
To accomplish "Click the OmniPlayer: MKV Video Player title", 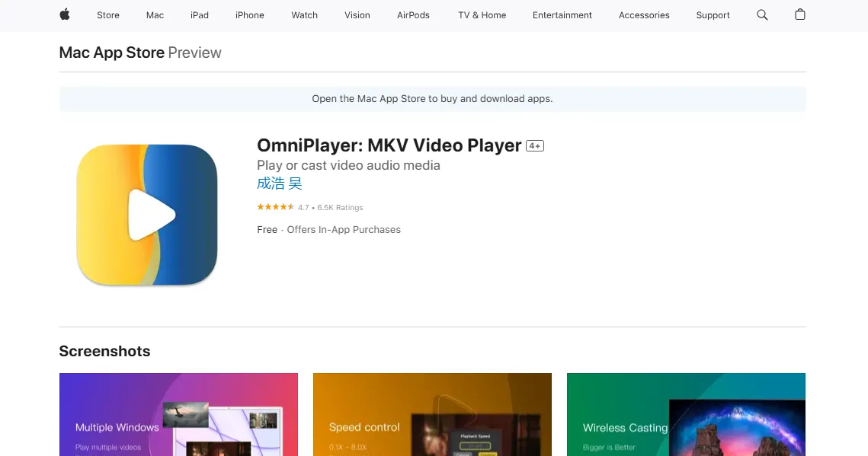I will click(x=389, y=145).
